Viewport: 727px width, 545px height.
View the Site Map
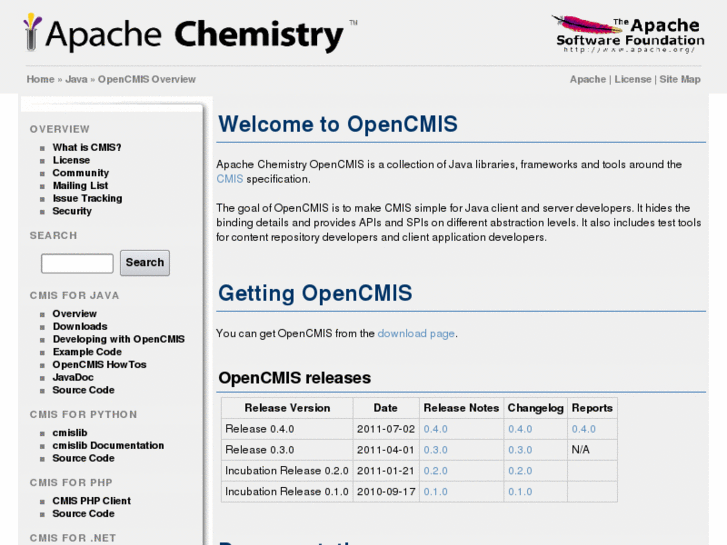pyautogui.click(x=680, y=79)
